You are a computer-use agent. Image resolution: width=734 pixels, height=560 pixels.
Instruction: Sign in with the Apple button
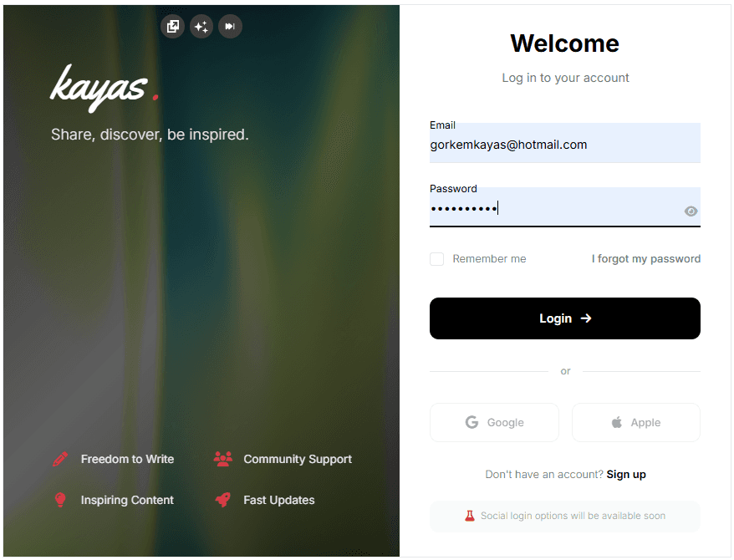(635, 422)
